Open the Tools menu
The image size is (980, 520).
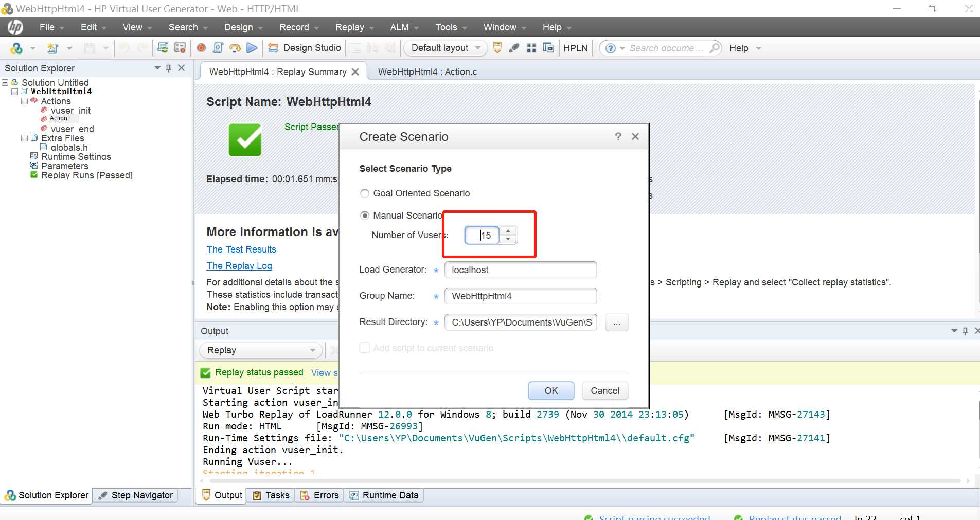[x=451, y=27]
